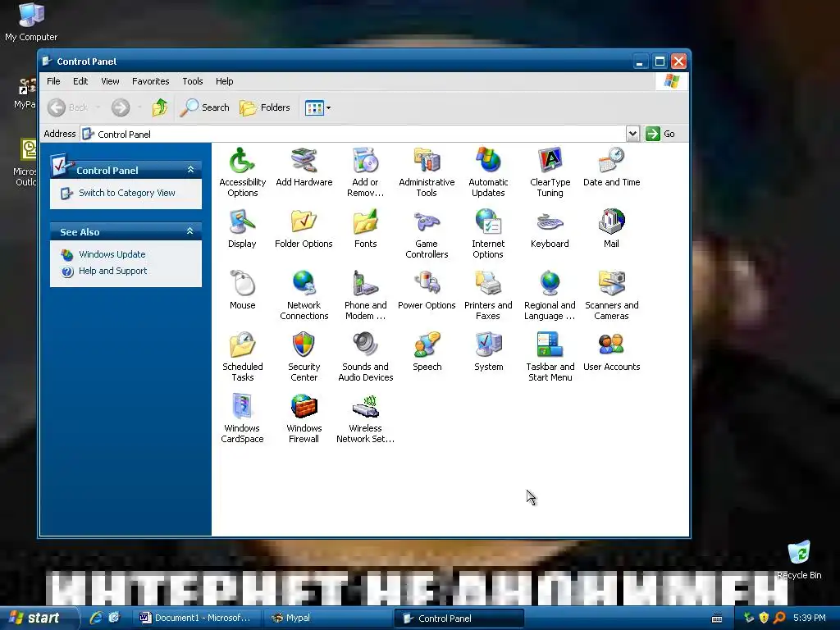Open the Help menu

tap(224, 81)
